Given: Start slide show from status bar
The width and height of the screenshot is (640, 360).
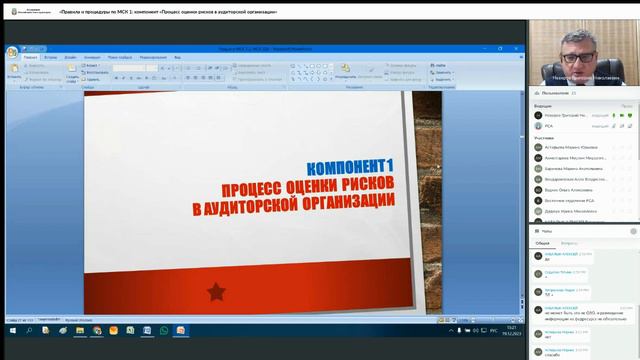Looking at the screenshot, I should [x=453, y=320].
